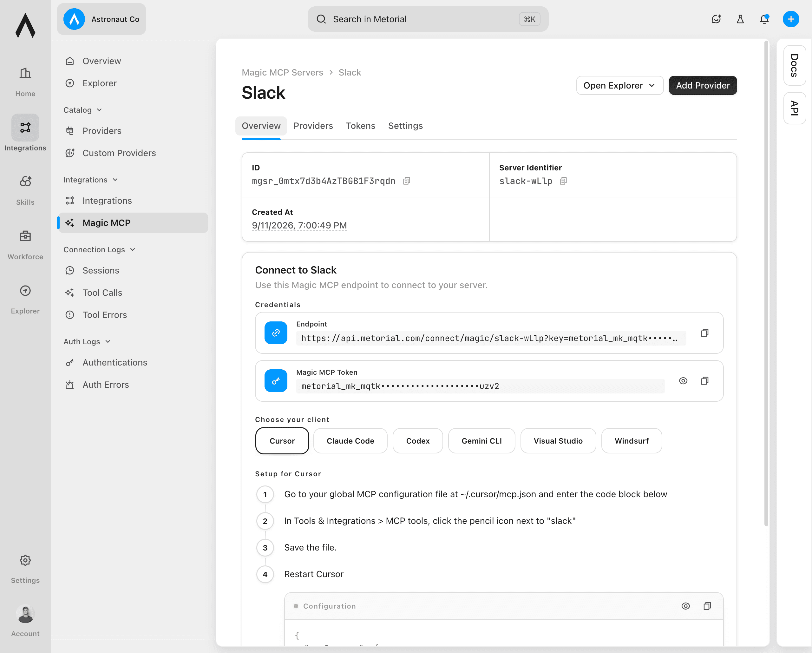Open the Docs side panel tab
Viewport: 812px width, 653px height.
point(795,65)
